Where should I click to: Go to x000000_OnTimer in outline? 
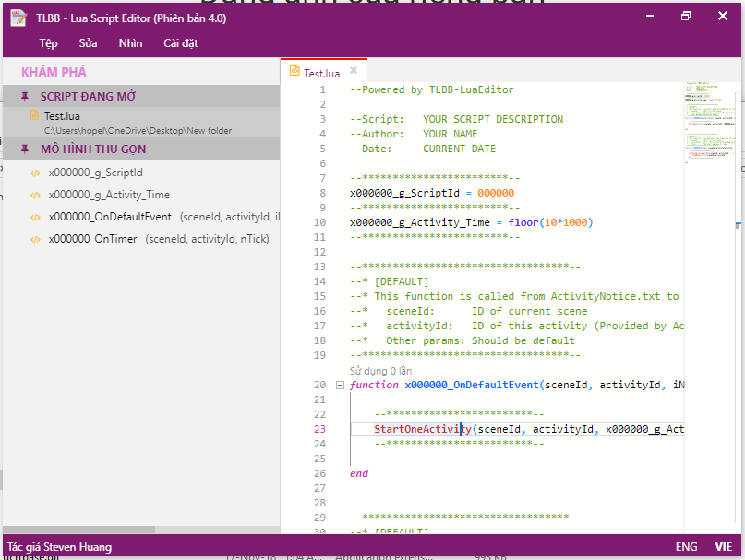(92, 239)
